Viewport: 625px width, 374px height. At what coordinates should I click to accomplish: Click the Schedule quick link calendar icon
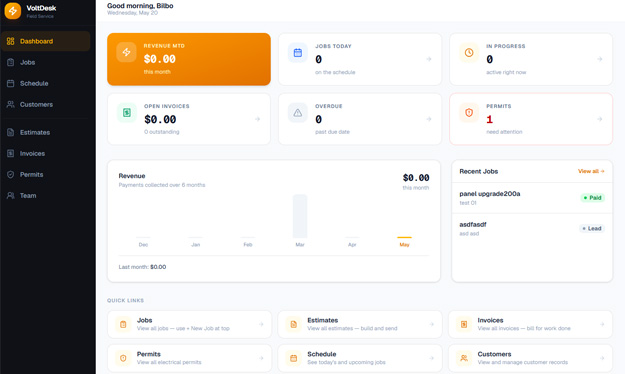coord(294,358)
